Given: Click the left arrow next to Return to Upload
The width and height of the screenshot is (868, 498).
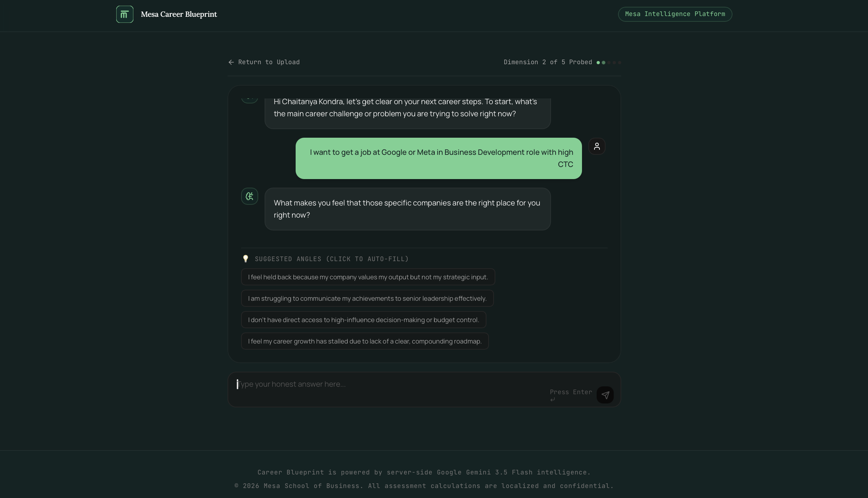Looking at the screenshot, I should [231, 62].
